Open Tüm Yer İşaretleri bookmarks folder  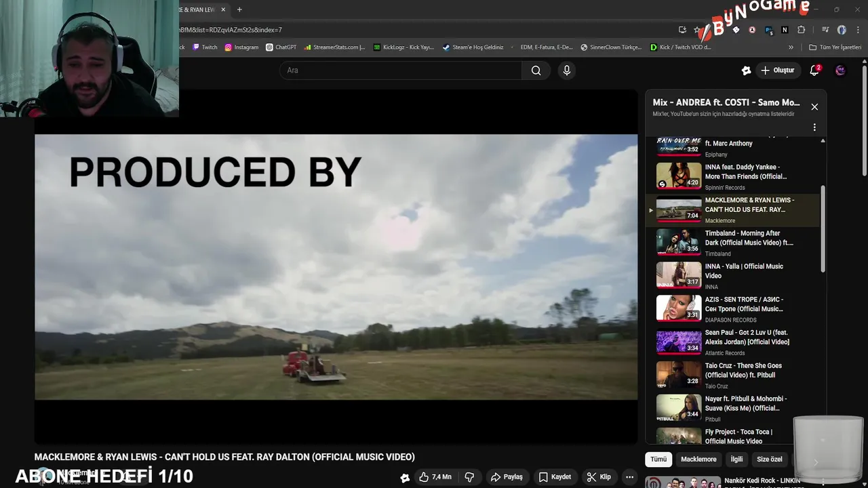[835, 47]
